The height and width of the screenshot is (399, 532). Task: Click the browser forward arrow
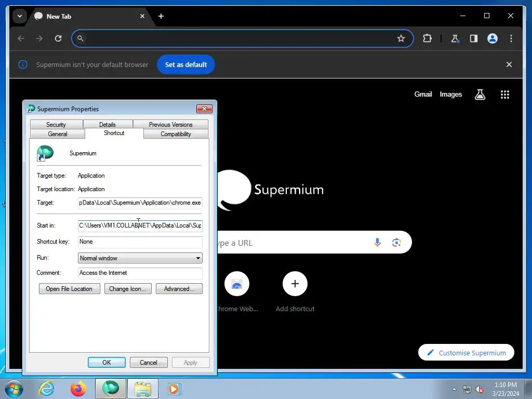click(39, 38)
